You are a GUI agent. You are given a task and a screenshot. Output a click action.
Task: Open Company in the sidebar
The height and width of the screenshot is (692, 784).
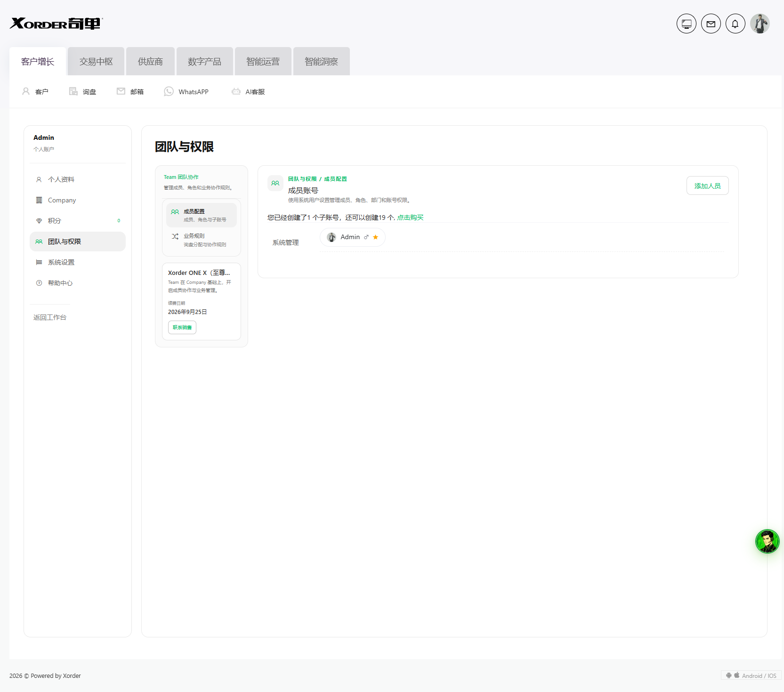click(x=78, y=200)
